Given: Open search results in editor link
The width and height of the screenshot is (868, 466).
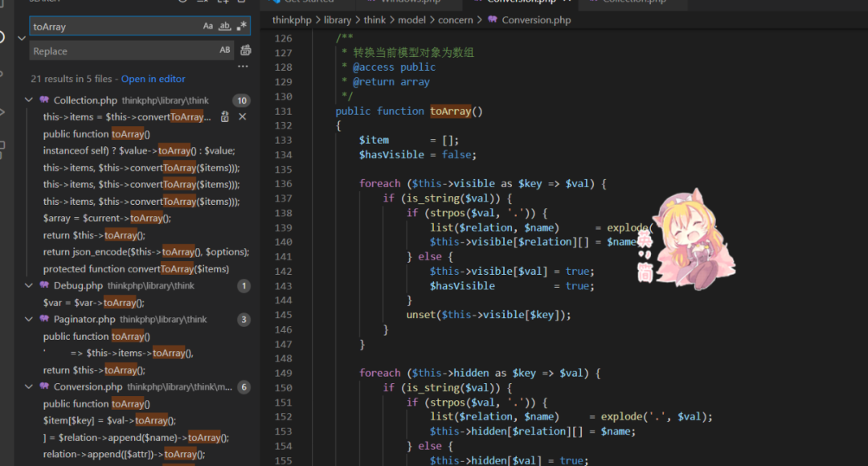Looking at the screenshot, I should tap(154, 79).
